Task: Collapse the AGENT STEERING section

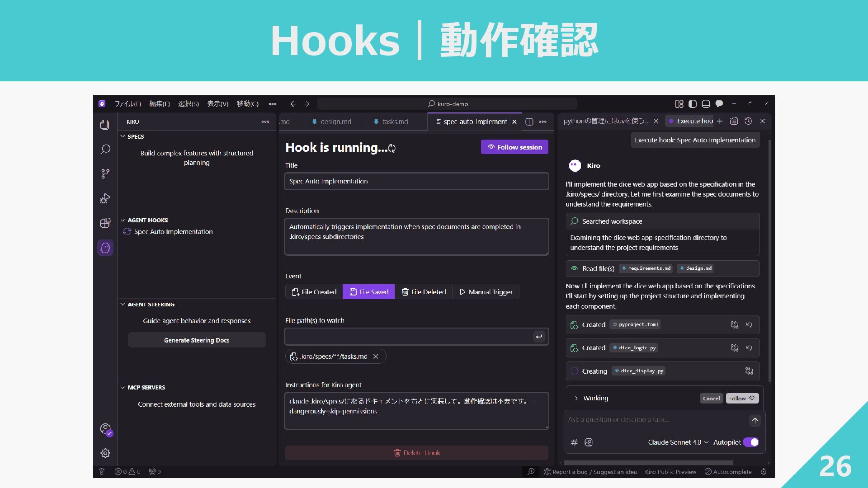Action: [x=123, y=305]
